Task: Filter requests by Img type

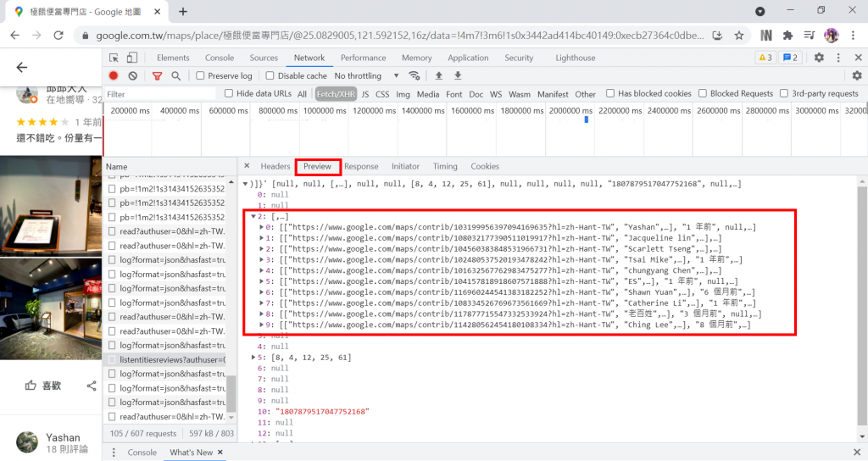Action: tap(403, 94)
